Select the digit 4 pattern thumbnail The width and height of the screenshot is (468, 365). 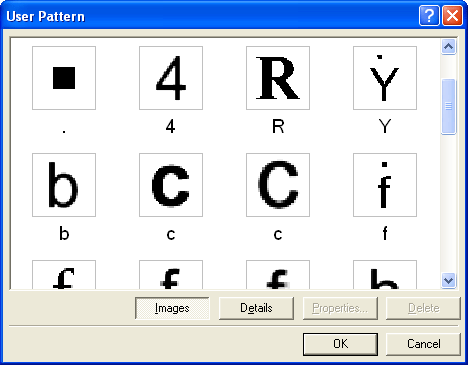[x=171, y=78]
